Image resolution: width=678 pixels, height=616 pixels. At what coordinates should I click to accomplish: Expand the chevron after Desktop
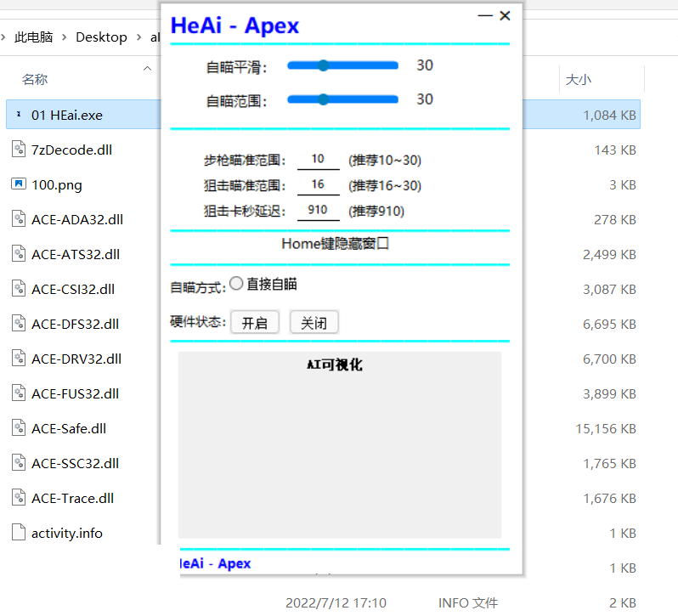(x=138, y=37)
